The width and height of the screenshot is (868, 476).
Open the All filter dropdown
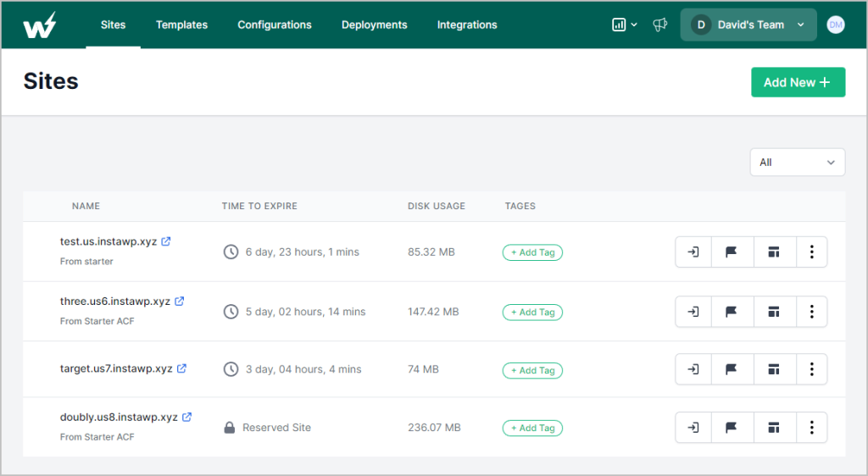(x=797, y=163)
